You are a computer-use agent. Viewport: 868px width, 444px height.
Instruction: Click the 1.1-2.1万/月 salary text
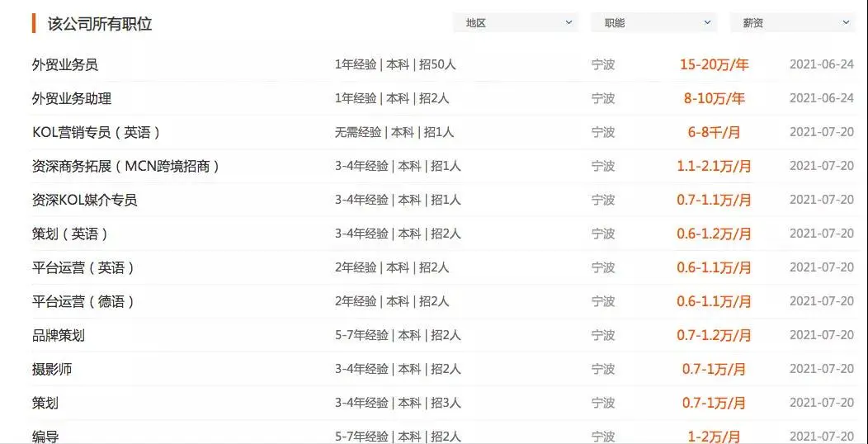point(714,166)
